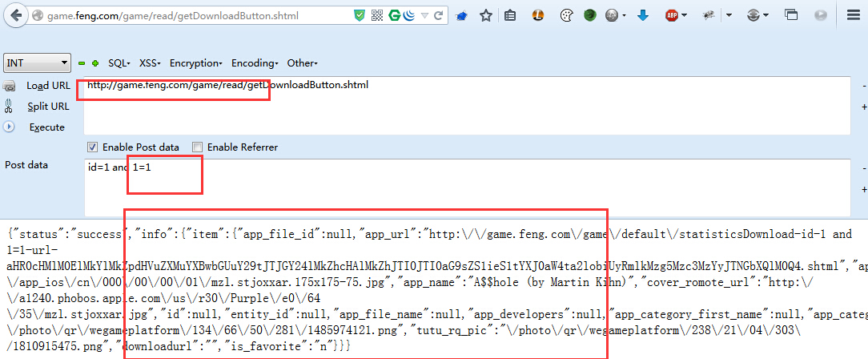Image resolution: width=868 pixels, height=359 pixels.
Task: Show bookmarks list icon
Action: pyautogui.click(x=510, y=16)
